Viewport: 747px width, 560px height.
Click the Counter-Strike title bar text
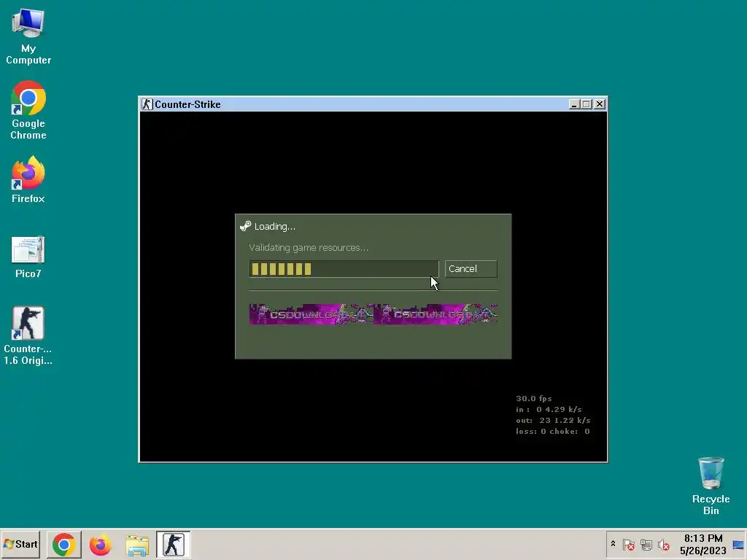coord(187,104)
